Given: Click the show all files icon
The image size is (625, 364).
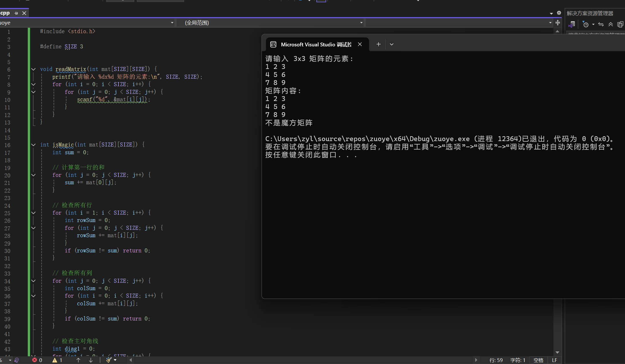Looking at the screenshot, I should coord(620,25).
